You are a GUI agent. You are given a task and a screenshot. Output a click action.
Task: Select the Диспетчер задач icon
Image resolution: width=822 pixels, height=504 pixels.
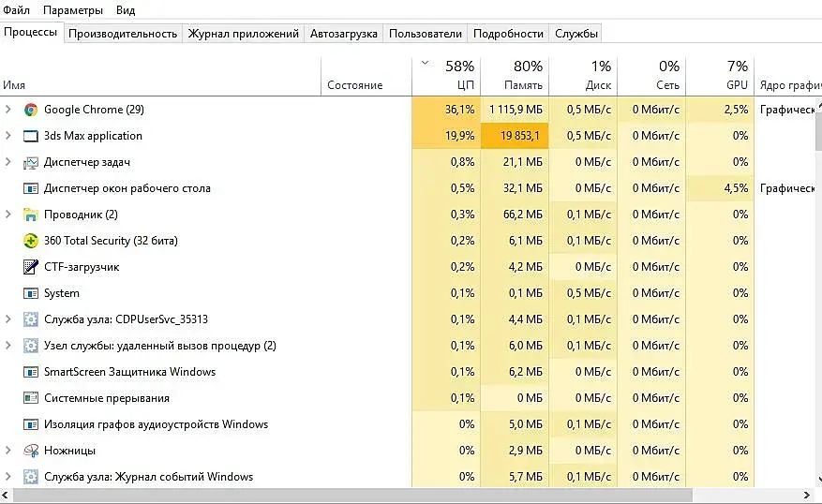tap(31, 162)
